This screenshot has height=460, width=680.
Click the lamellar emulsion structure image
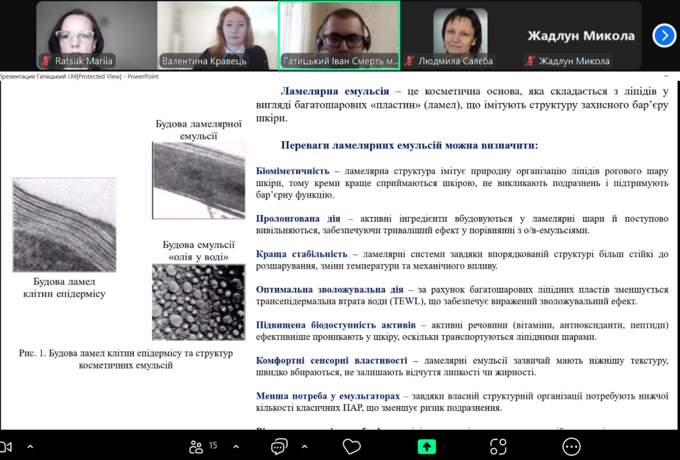click(x=198, y=180)
